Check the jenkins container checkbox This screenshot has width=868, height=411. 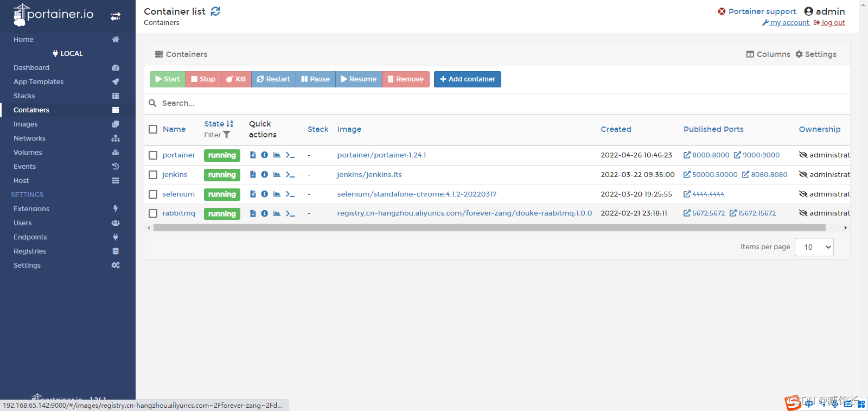[153, 175]
